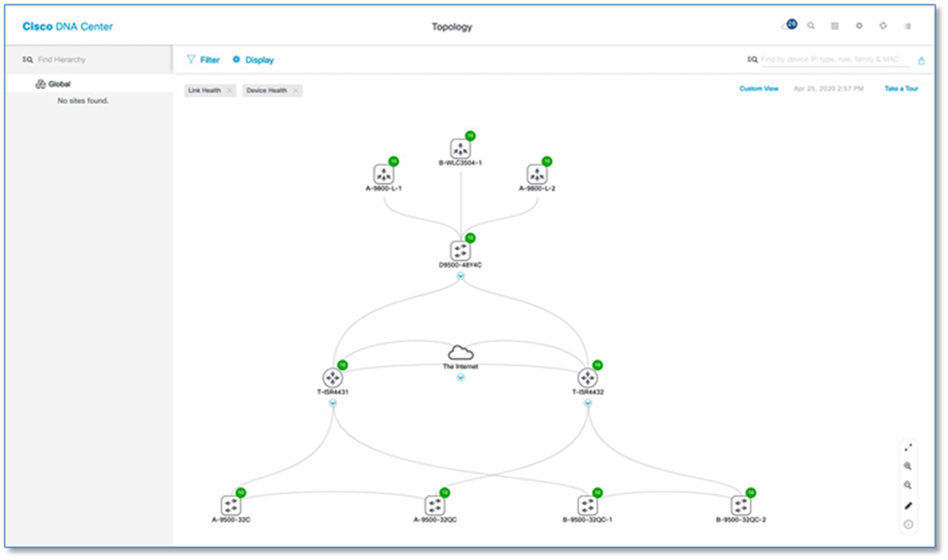Click the Topology page title

[x=452, y=27]
